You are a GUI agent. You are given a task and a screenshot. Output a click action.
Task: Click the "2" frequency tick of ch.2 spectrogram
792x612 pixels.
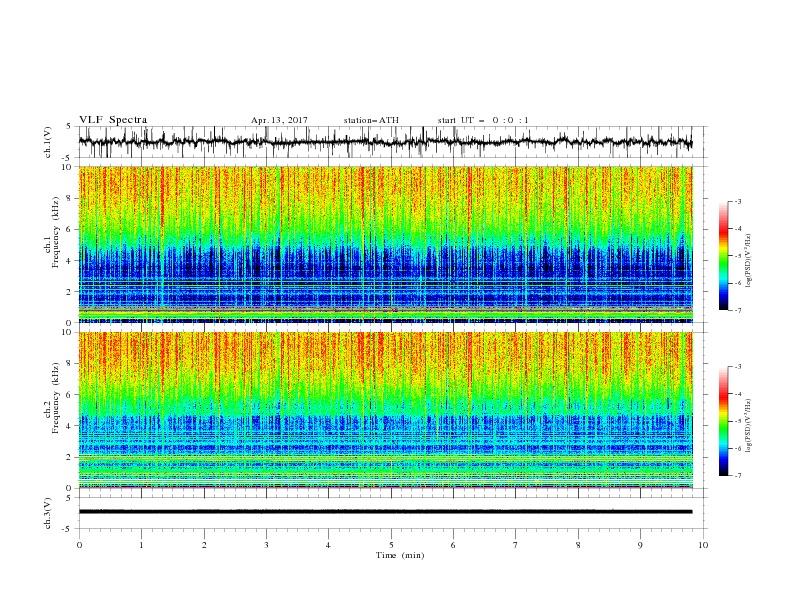(70, 457)
